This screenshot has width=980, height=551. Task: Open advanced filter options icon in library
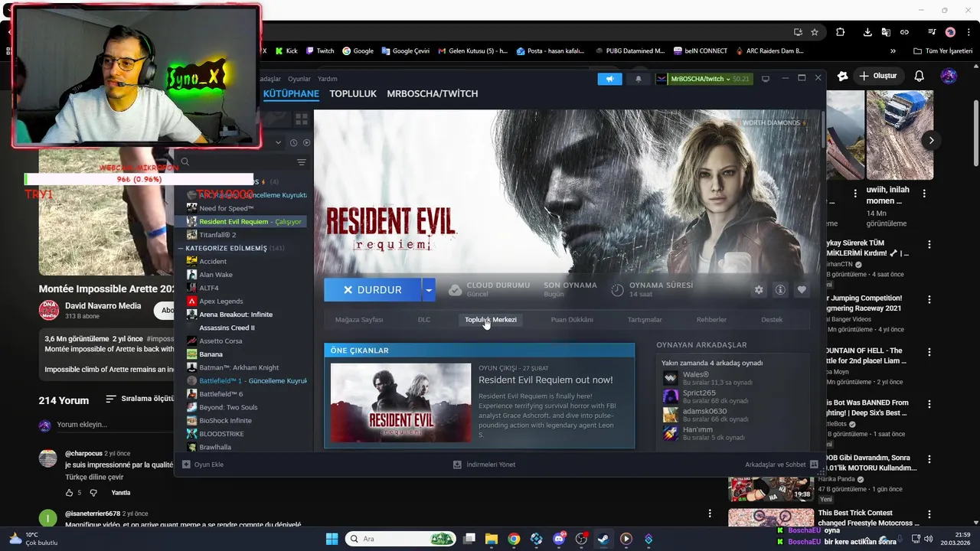pyautogui.click(x=302, y=162)
